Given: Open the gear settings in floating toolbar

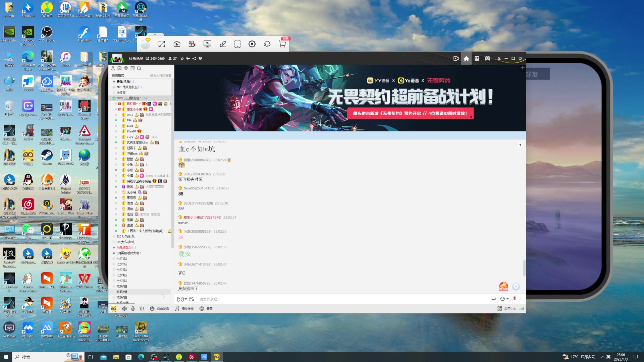Looking at the screenshot, I should pyautogui.click(x=252, y=44).
